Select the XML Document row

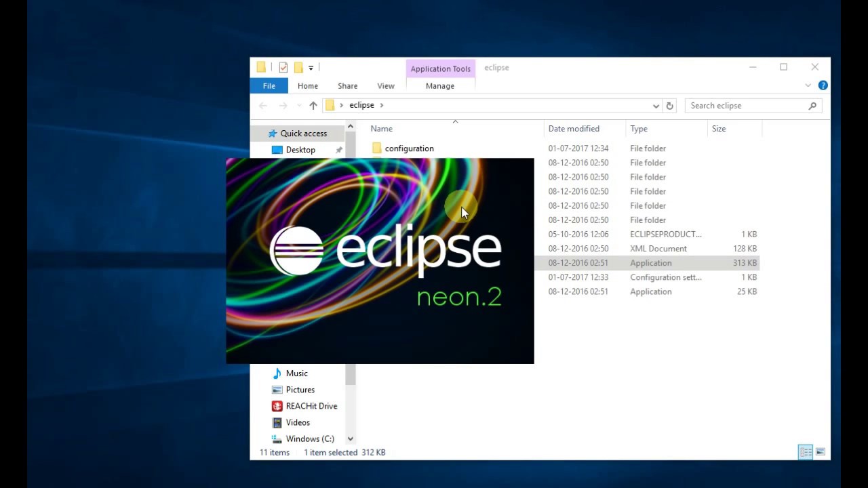pos(658,249)
